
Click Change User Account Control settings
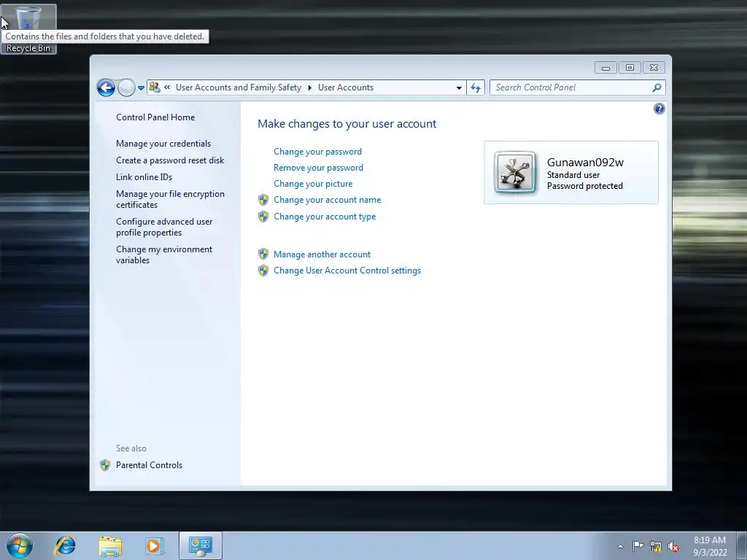pos(347,271)
